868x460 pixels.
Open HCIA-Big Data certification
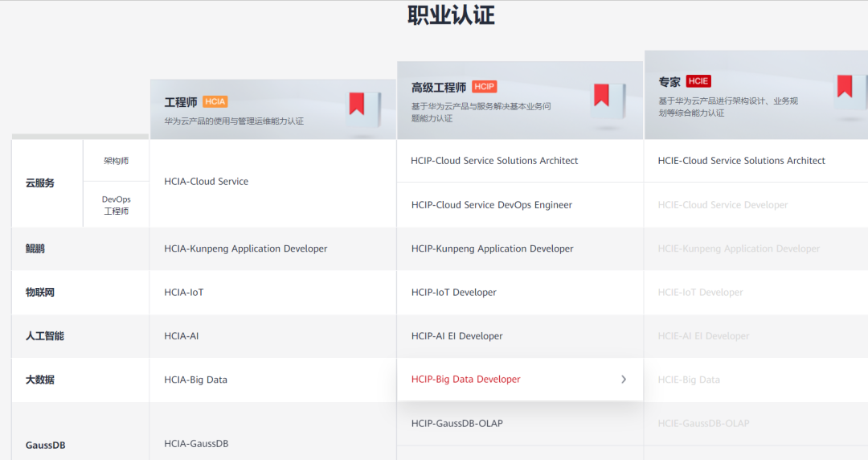click(196, 380)
